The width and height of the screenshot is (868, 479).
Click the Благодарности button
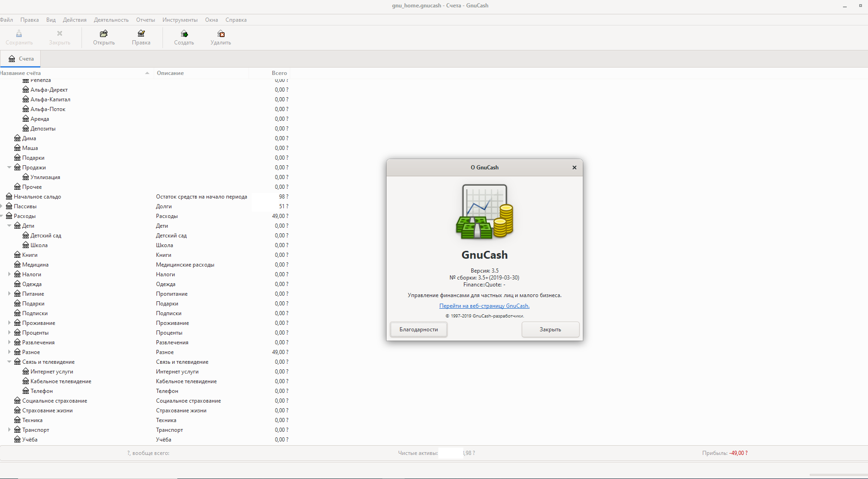tap(418, 330)
